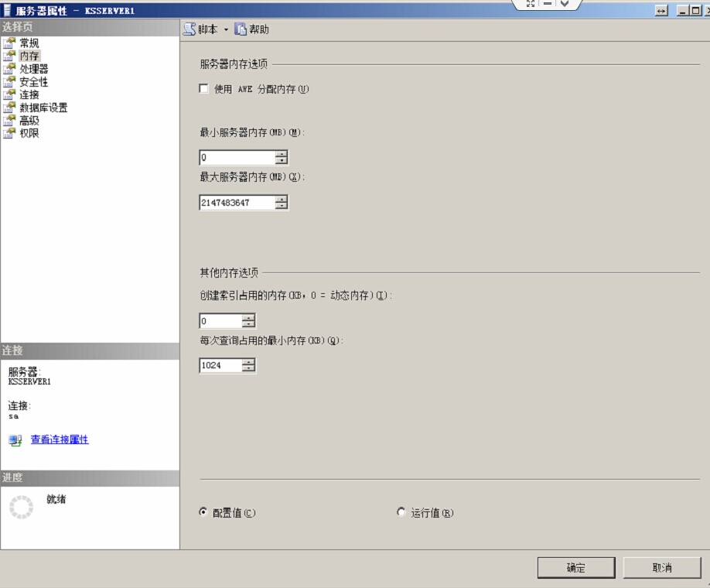Click the 数据库设置 page icon
Image resolution: width=710 pixels, height=588 pixels.
pyautogui.click(x=9, y=108)
